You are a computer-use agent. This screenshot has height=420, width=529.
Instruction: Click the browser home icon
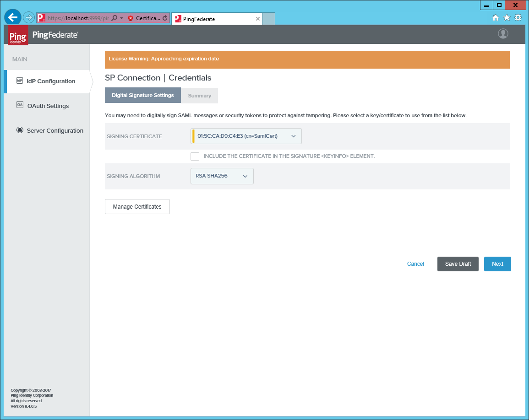(x=495, y=18)
